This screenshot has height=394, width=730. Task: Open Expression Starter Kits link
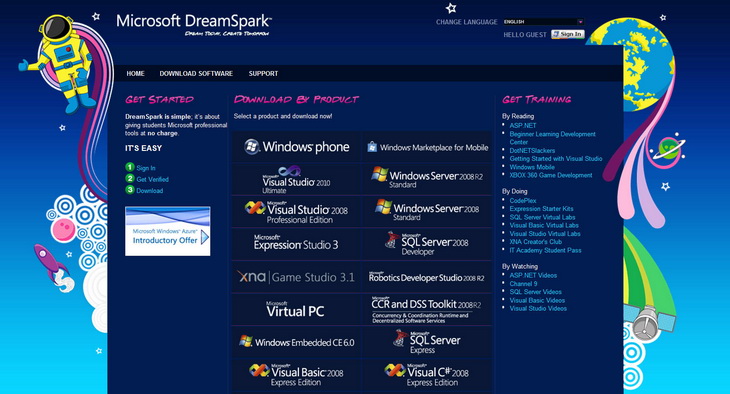(541, 209)
